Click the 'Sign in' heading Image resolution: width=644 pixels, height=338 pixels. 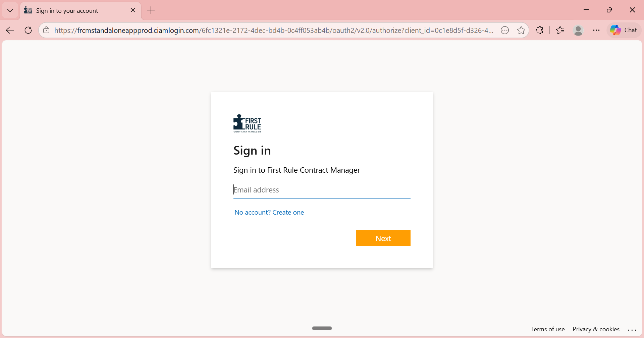coord(252,151)
